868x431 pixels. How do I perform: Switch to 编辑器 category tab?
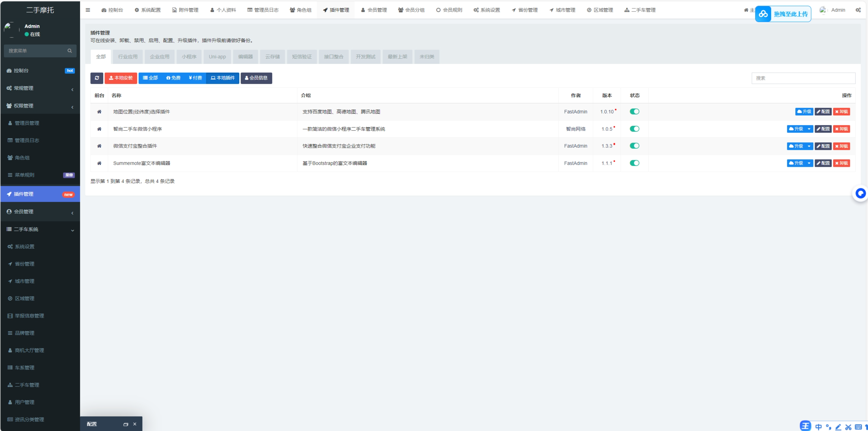(x=245, y=57)
